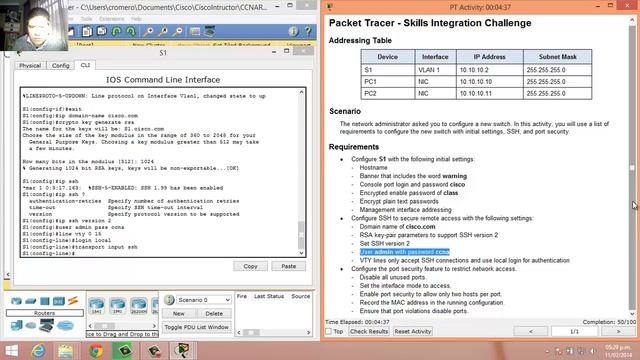The width and height of the screenshot is (640, 360).
Task: Go to next activity page arrow
Action: point(618,331)
